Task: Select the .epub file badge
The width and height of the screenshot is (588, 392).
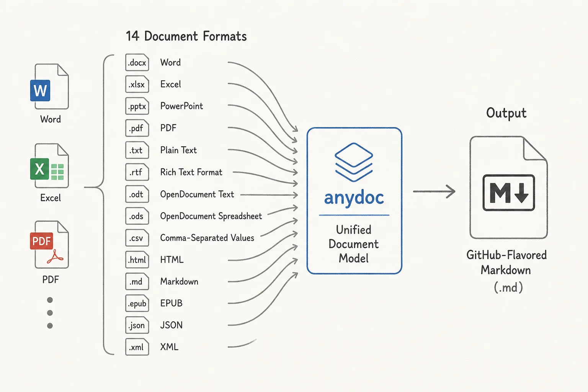Action: click(137, 303)
